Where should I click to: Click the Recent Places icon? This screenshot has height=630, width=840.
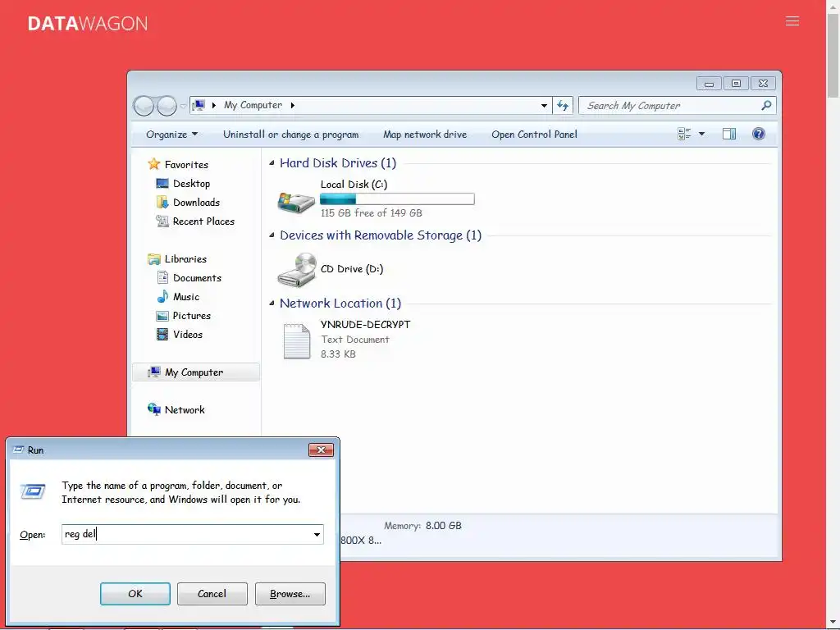tap(162, 221)
